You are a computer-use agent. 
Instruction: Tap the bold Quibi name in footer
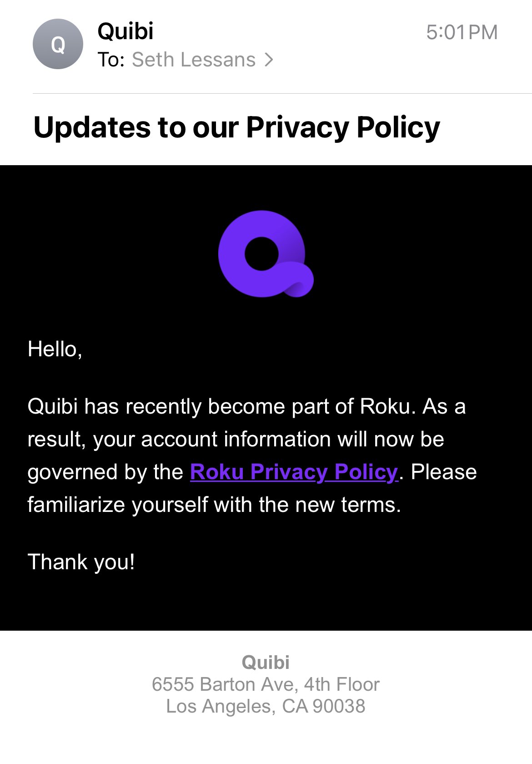tap(266, 662)
